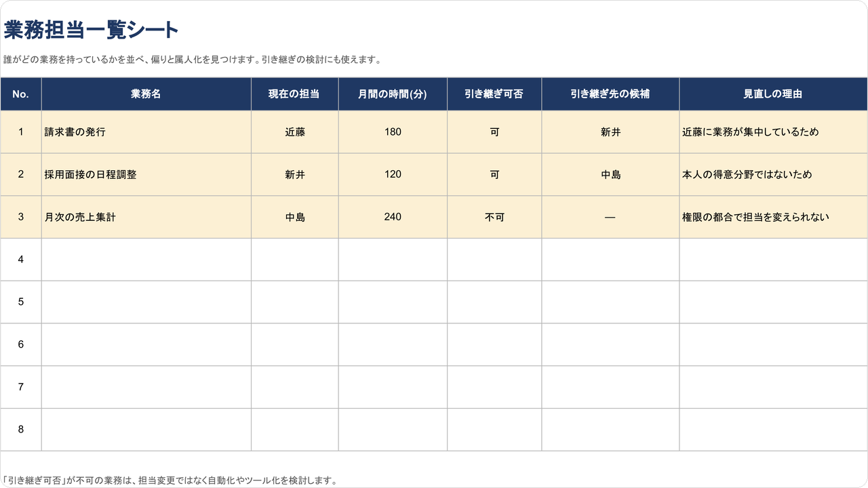Viewport: 868px width, 488px height.
Task: Click row number 2 cell
Action: (21, 175)
